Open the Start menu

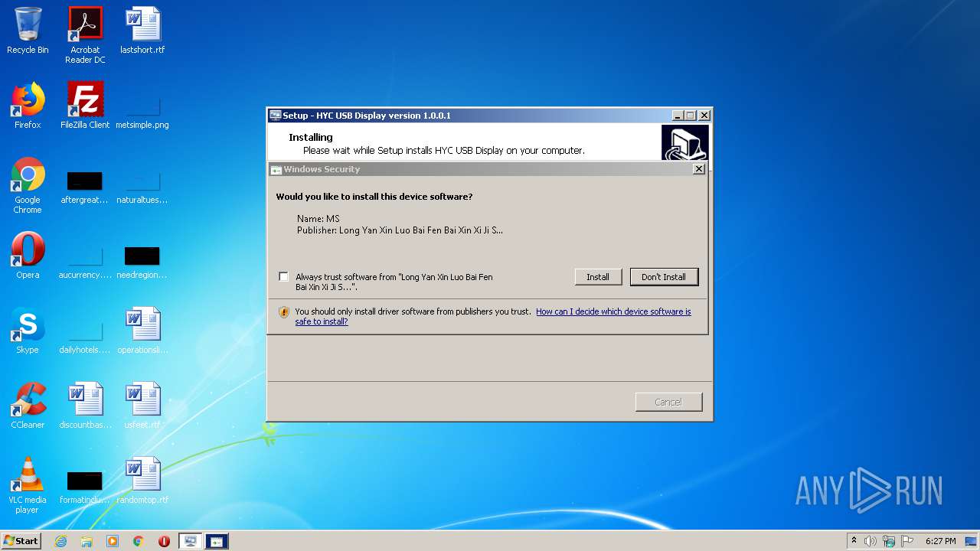pyautogui.click(x=21, y=541)
